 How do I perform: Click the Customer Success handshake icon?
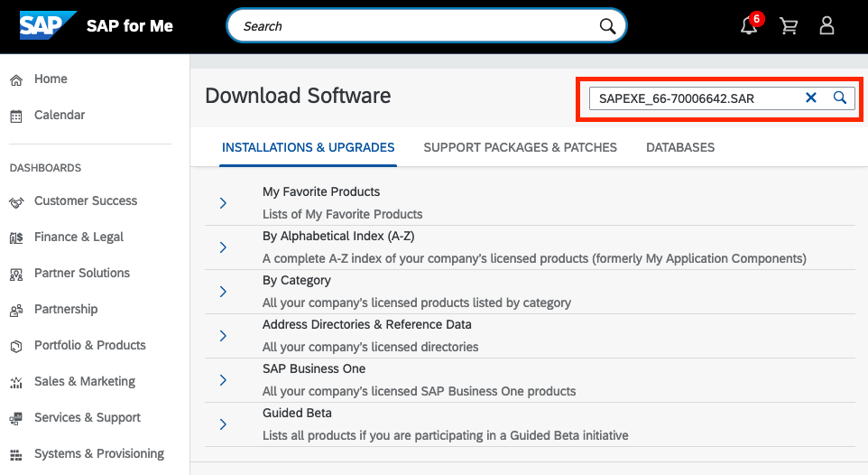pyautogui.click(x=16, y=202)
